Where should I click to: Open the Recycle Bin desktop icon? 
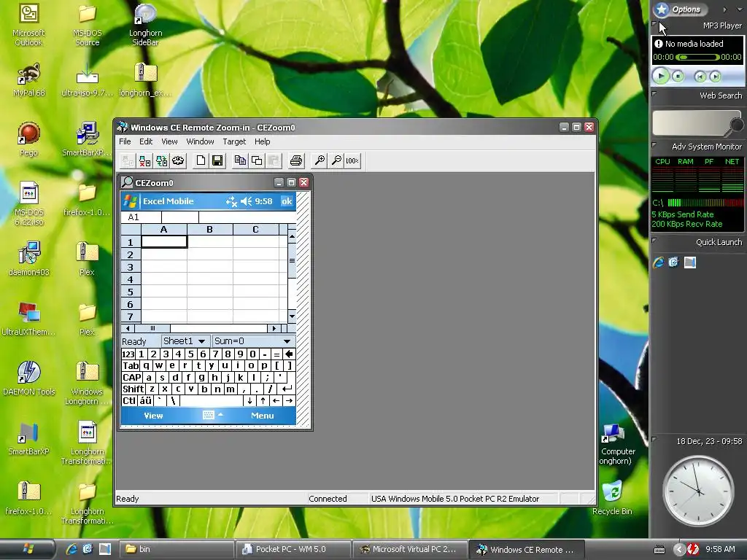[x=612, y=497]
